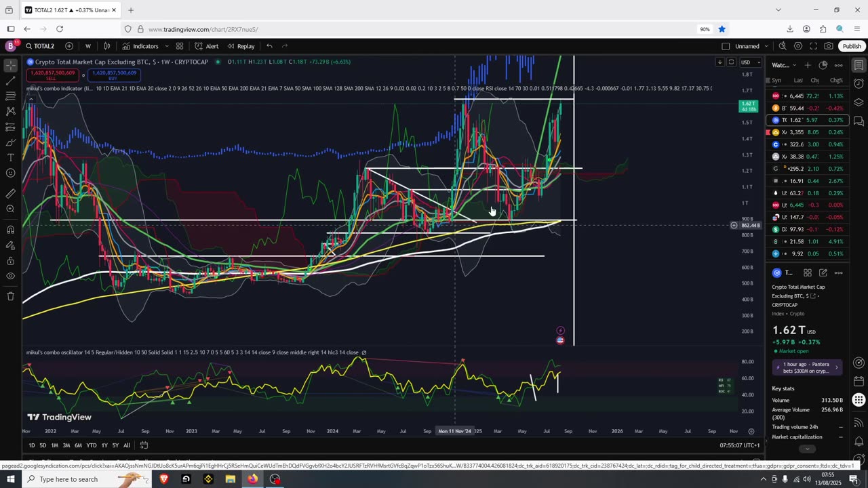Image resolution: width=868 pixels, height=488 pixels.
Task: Change the W timeframe interval
Action: pyautogui.click(x=87, y=46)
